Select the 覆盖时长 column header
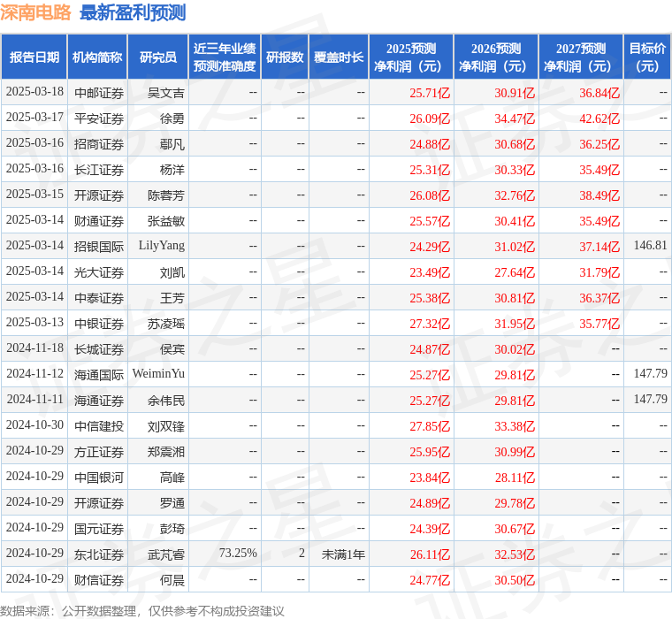This screenshot has height=619, width=672. click(339, 57)
